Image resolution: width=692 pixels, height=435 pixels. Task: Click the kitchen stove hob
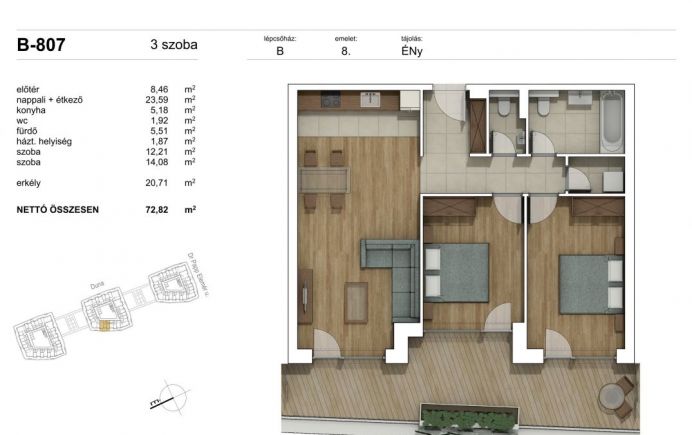331,100
